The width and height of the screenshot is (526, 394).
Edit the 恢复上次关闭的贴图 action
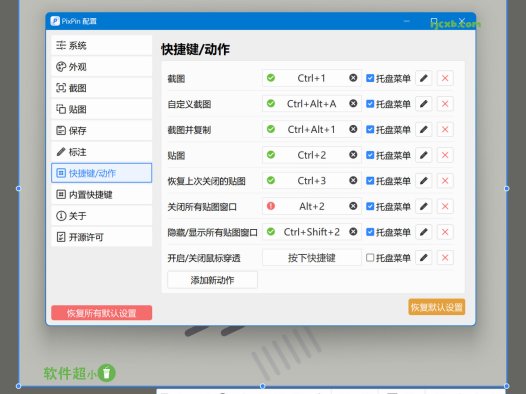tap(424, 181)
